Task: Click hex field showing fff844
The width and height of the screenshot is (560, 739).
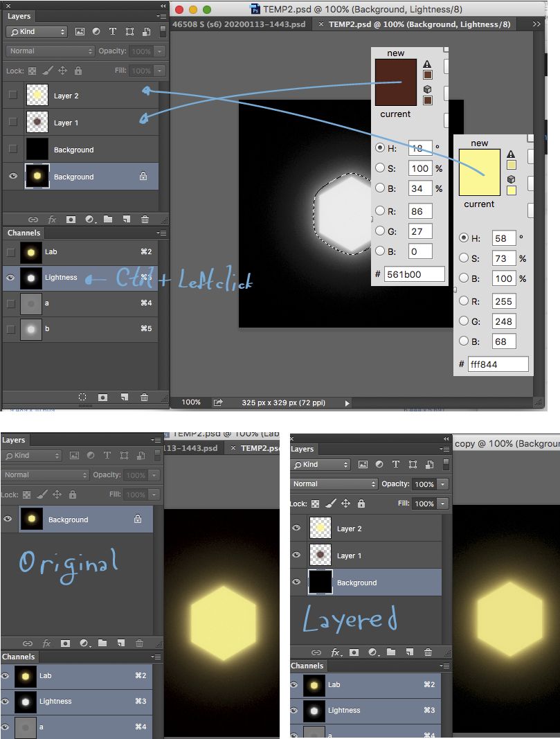Action: [x=498, y=364]
